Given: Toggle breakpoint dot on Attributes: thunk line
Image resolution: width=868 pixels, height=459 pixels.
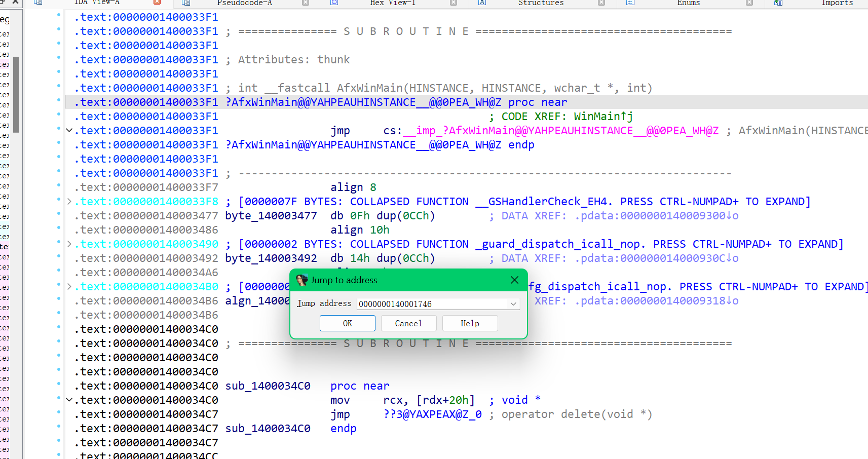Looking at the screenshot, I should (x=59, y=57).
